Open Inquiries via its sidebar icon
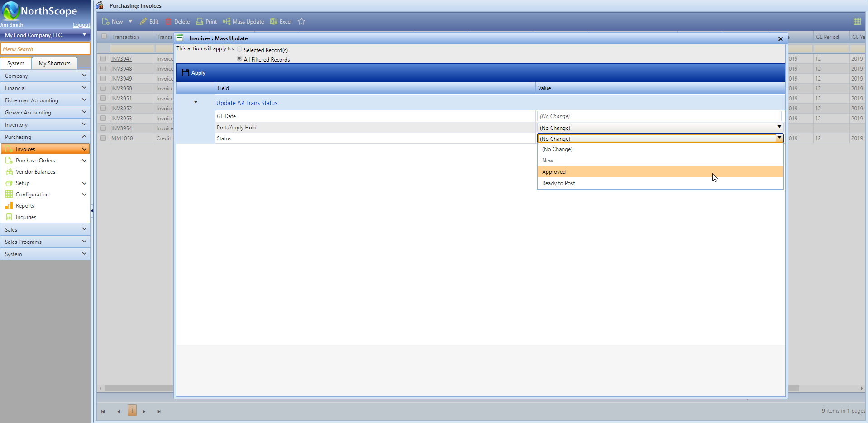 click(9, 217)
